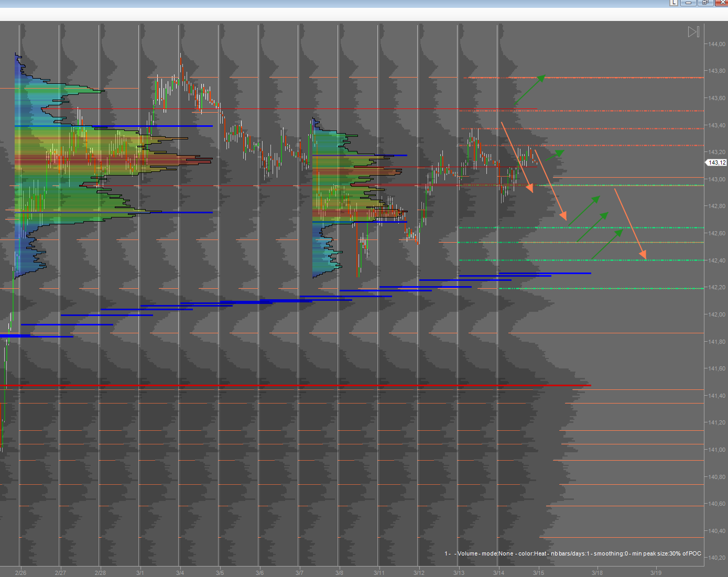Click price label 141,80 on the axis
This screenshot has width=728, height=577.
[x=717, y=342]
